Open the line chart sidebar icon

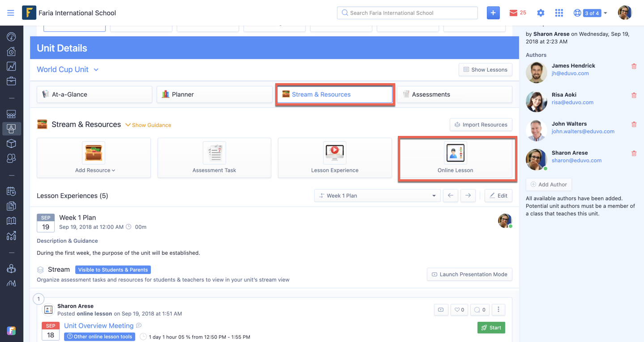[x=11, y=66]
